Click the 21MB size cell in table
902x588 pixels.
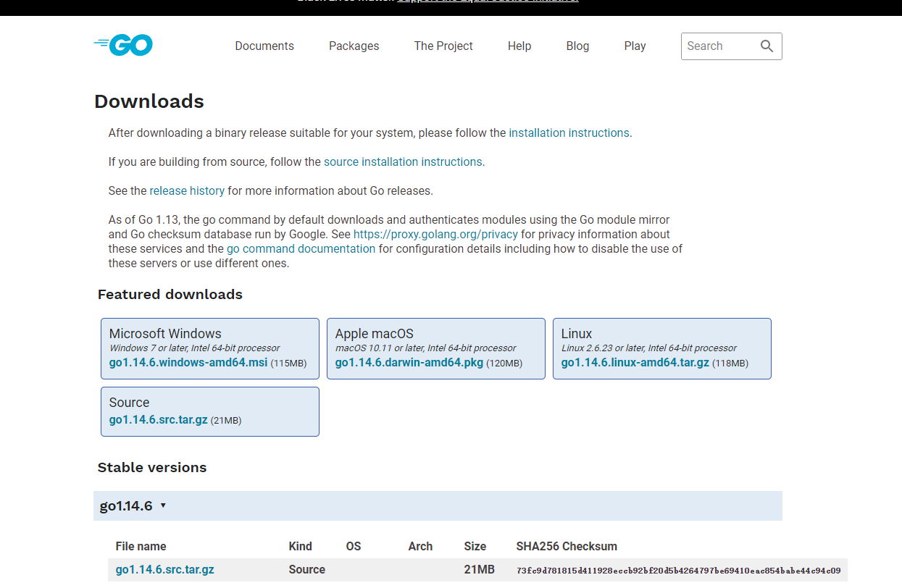[480, 569]
